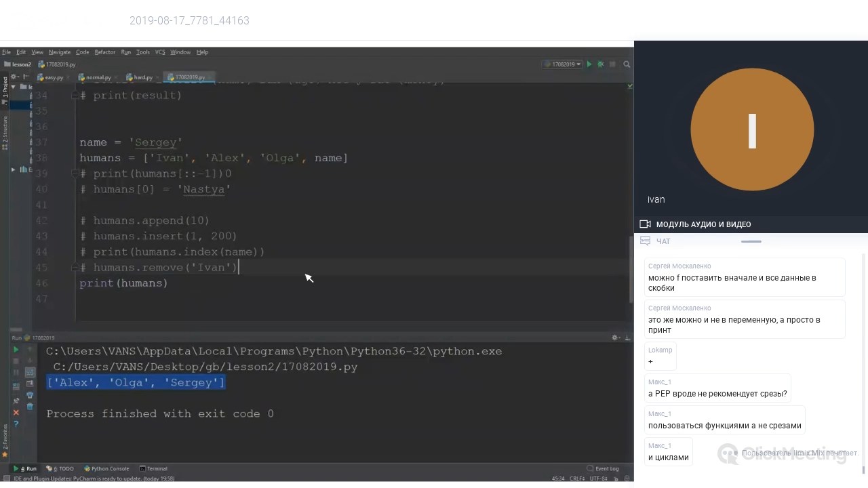Toggle the Project tool window sidebar button
868x488 pixels.
[5, 87]
